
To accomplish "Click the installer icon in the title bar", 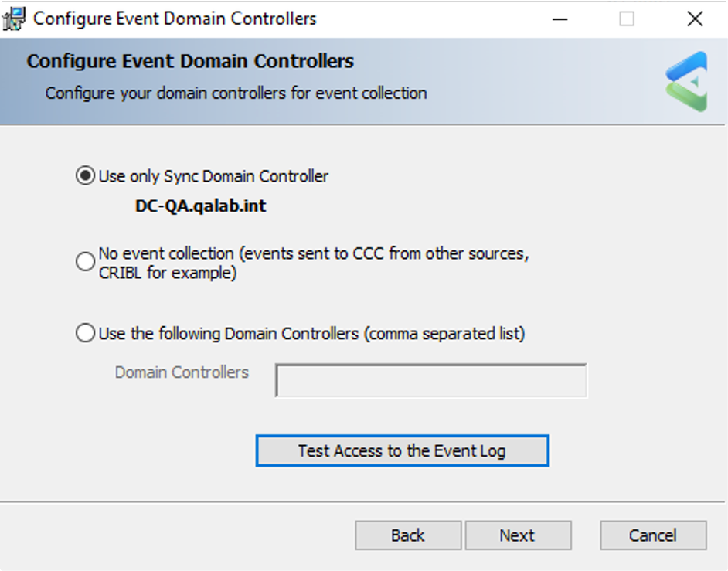I will [x=14, y=19].
